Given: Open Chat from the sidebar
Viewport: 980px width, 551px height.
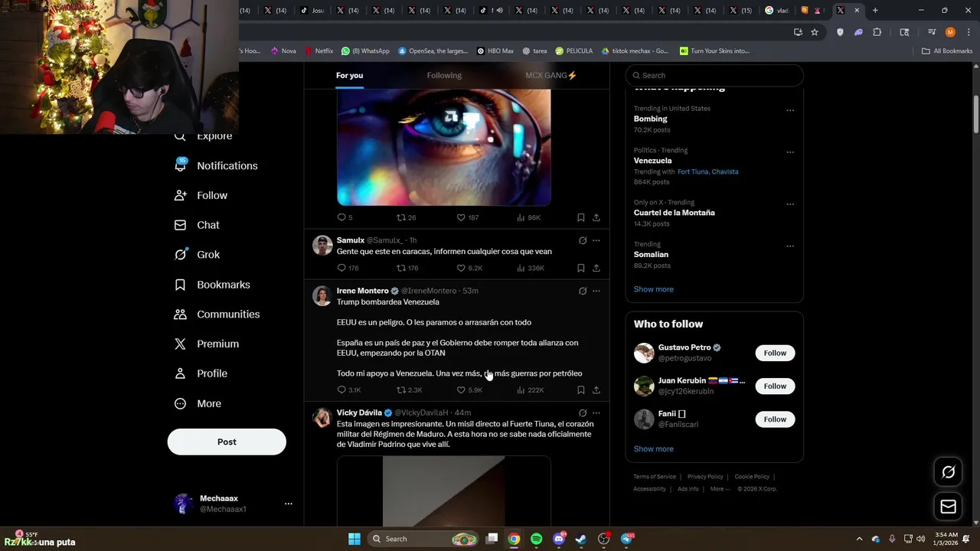Looking at the screenshot, I should (x=198, y=225).
